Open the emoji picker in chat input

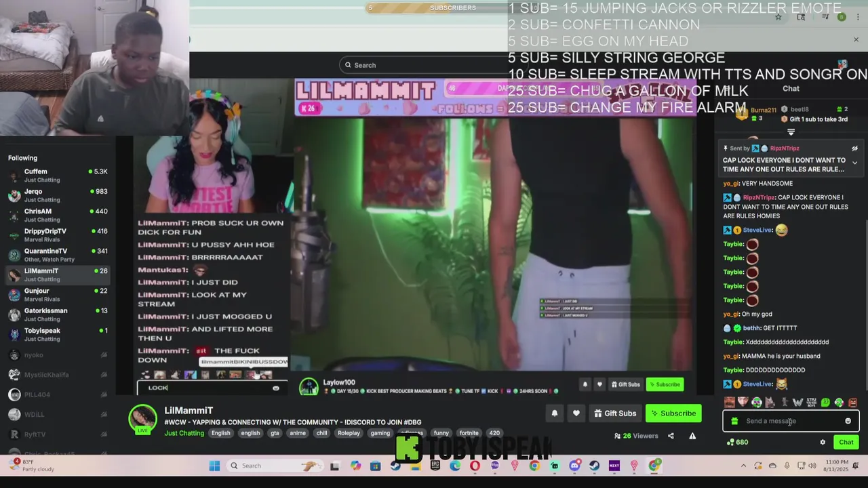(848, 421)
